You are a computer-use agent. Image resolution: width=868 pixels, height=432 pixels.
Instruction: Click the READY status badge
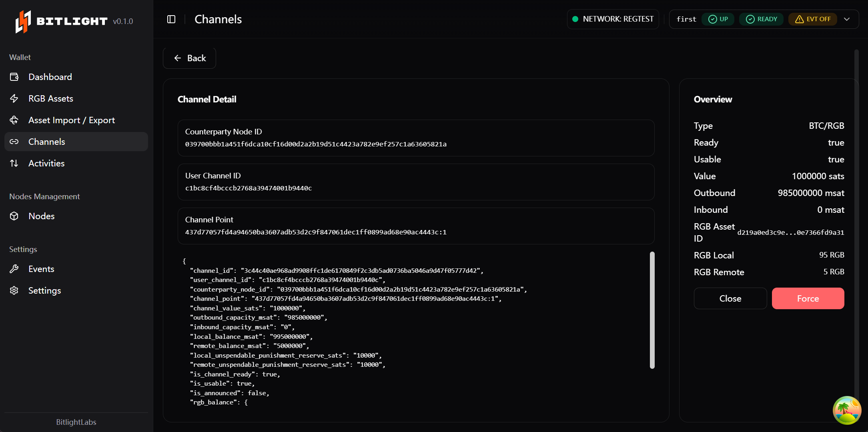tap(761, 19)
